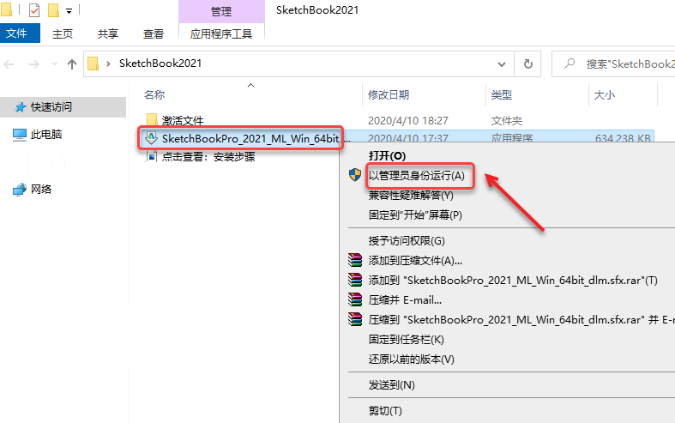Image resolution: width=675 pixels, height=423 pixels.
Task: Go up one folder level
Action: pyautogui.click(x=72, y=65)
